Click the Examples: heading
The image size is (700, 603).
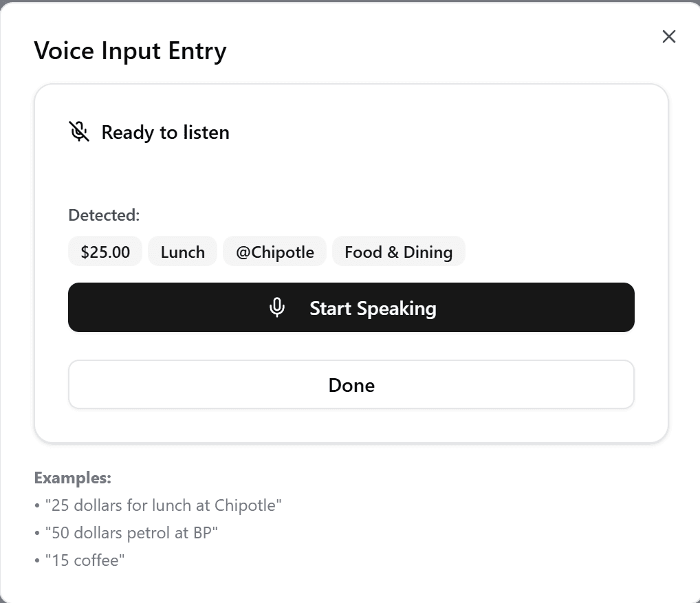73,477
